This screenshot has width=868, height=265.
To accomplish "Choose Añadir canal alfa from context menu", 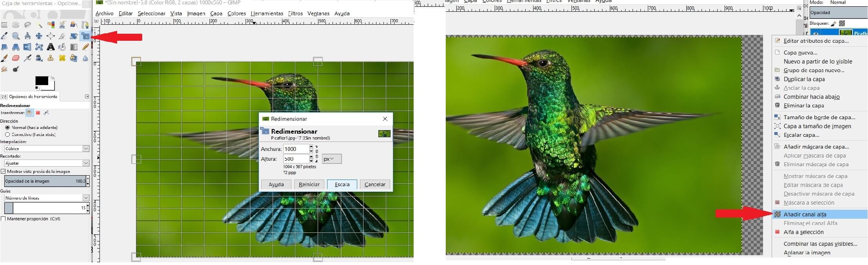I will (x=819, y=214).
